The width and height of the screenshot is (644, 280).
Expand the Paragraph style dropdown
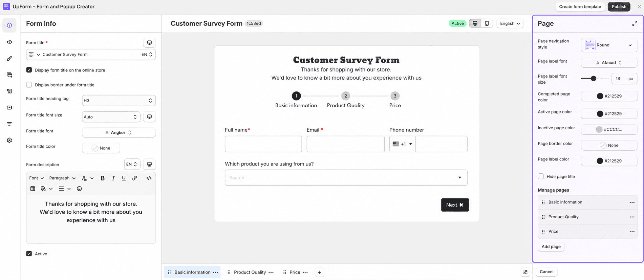click(62, 178)
